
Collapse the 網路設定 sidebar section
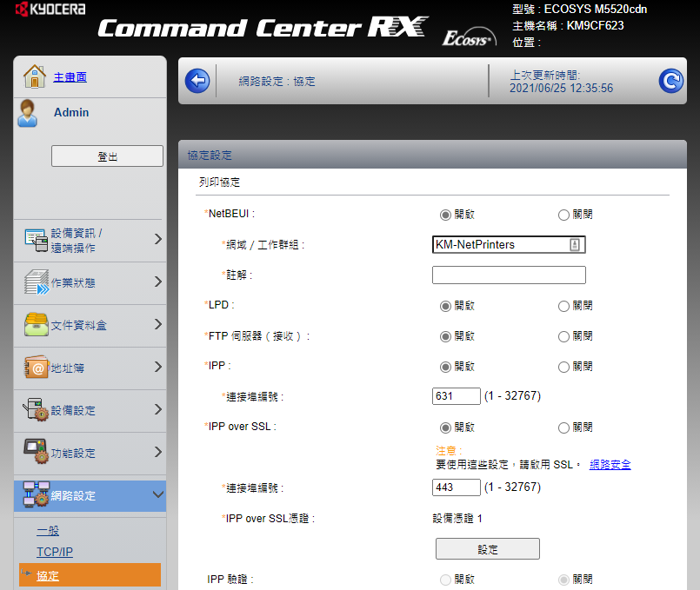point(157,495)
